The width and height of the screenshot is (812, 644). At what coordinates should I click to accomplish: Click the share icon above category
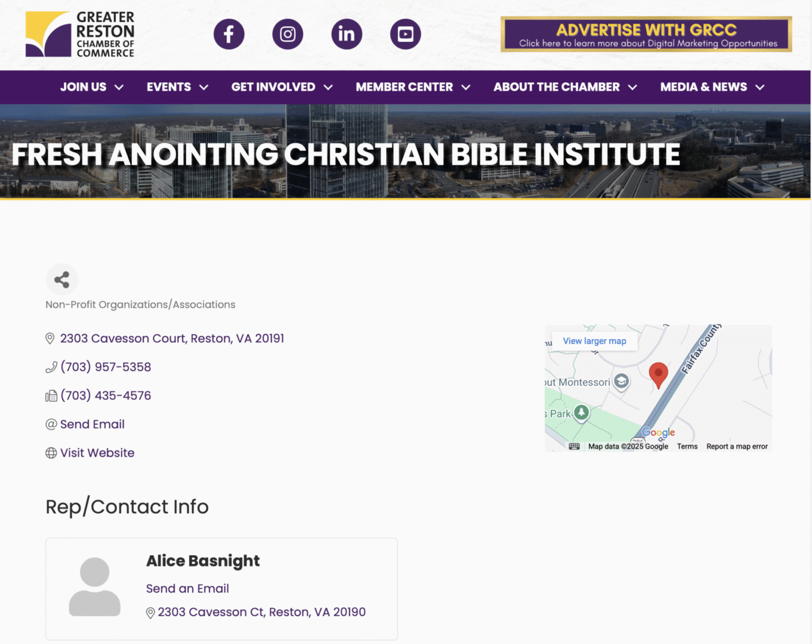coord(62,280)
